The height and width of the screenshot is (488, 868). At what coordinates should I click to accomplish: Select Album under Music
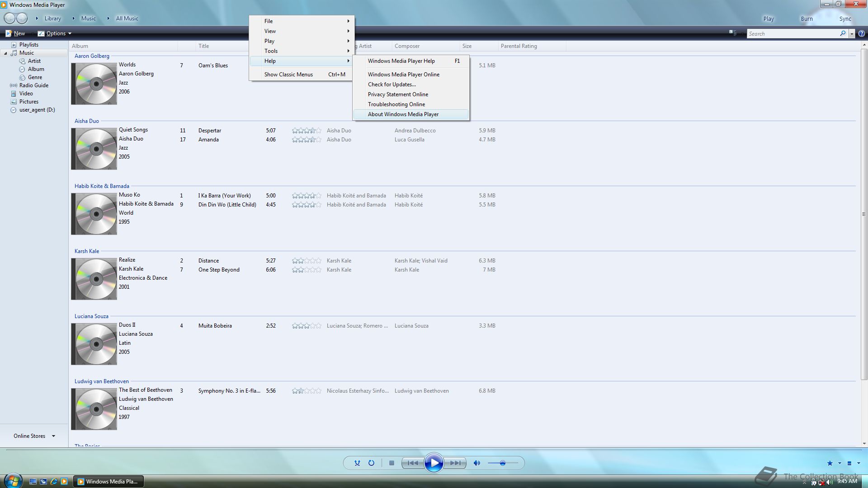tap(36, 69)
